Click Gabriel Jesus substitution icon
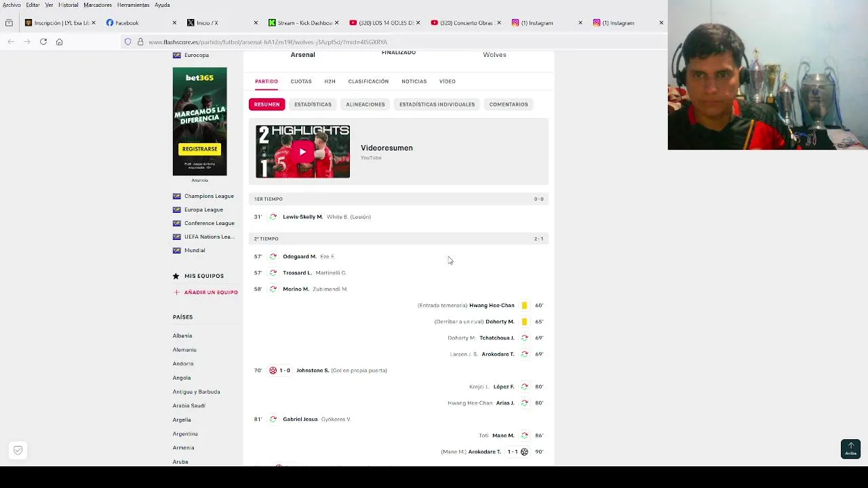The width and height of the screenshot is (868, 488). [x=273, y=420]
